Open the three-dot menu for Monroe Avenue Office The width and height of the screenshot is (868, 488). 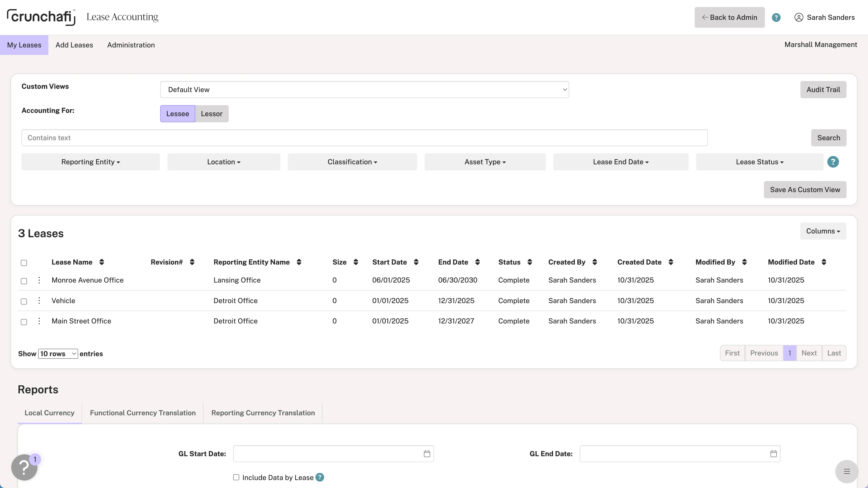pyautogui.click(x=39, y=280)
